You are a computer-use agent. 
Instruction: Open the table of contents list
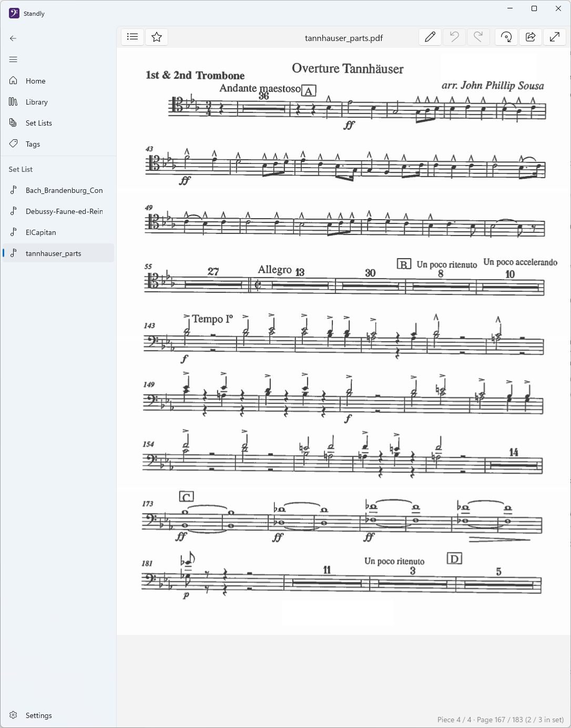coord(132,37)
